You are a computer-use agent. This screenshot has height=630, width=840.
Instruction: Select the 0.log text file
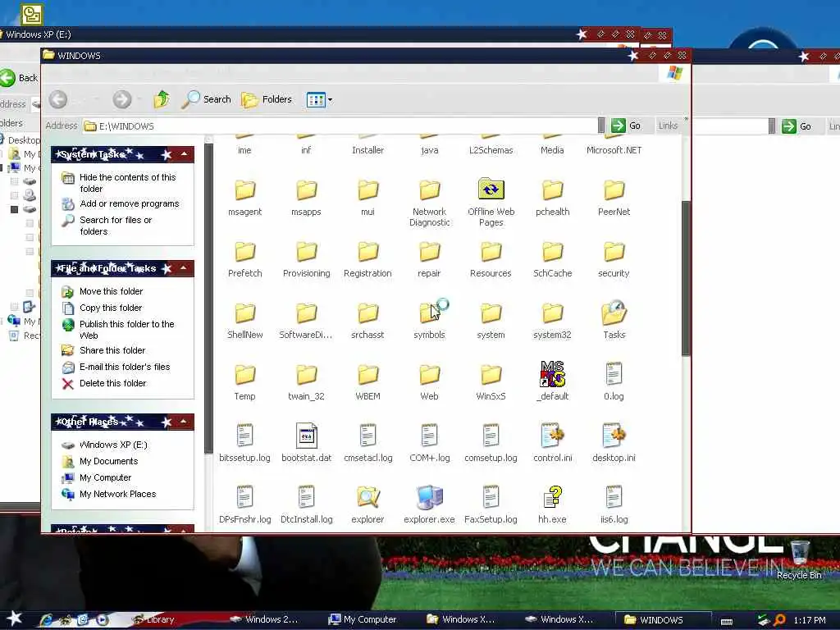[614, 381]
